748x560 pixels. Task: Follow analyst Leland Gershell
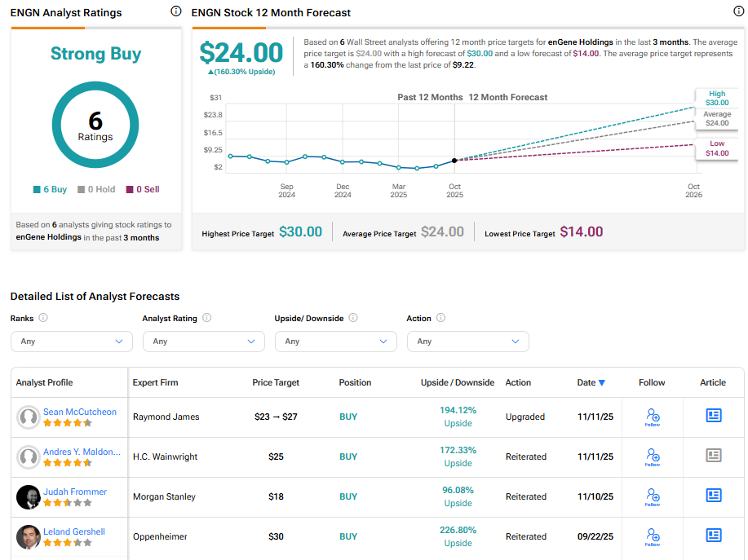click(x=652, y=536)
